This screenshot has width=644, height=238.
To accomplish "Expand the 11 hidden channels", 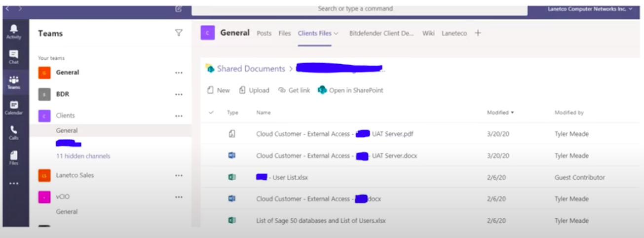I will coord(83,156).
